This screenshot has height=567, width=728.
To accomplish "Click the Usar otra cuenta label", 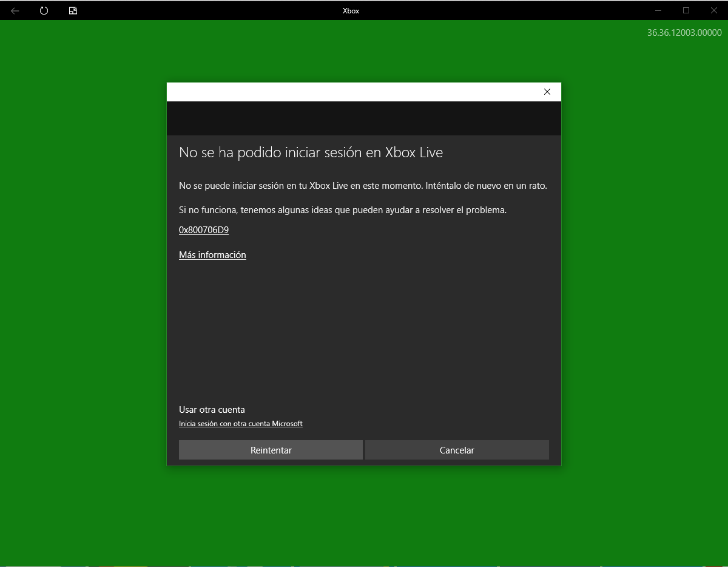I will pyautogui.click(x=212, y=410).
